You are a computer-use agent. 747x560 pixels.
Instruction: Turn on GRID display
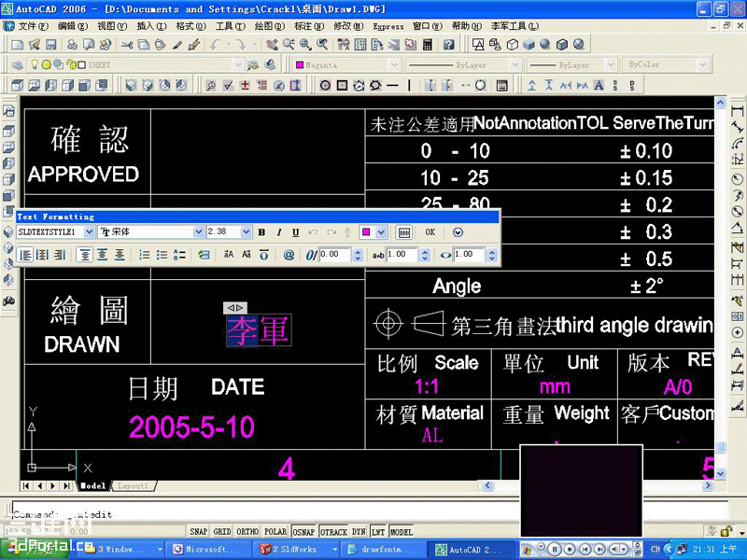[x=221, y=530]
